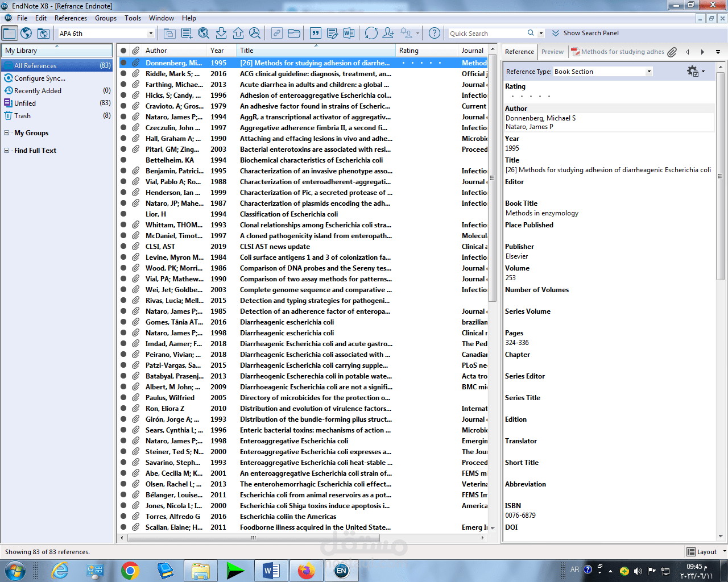Toggle read dot for Bettelheim, KA row

(x=123, y=160)
